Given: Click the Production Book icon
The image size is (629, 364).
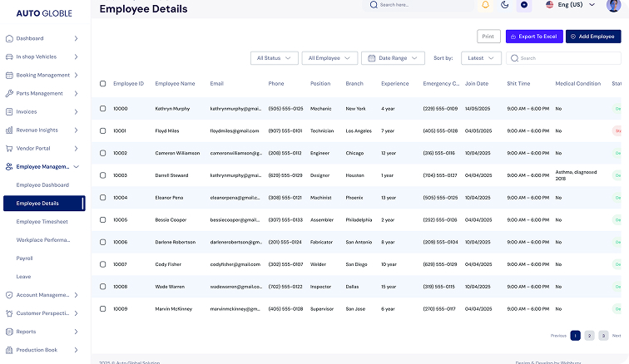Looking at the screenshot, I should (x=9, y=350).
